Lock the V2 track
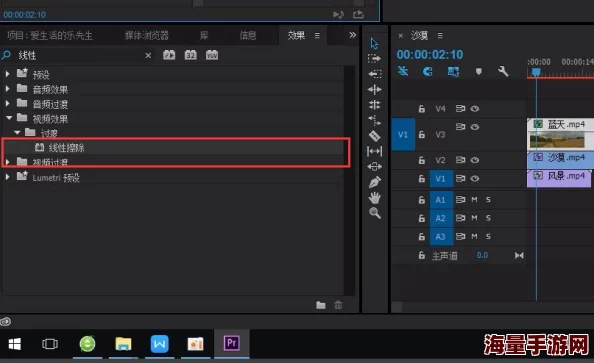 click(422, 160)
